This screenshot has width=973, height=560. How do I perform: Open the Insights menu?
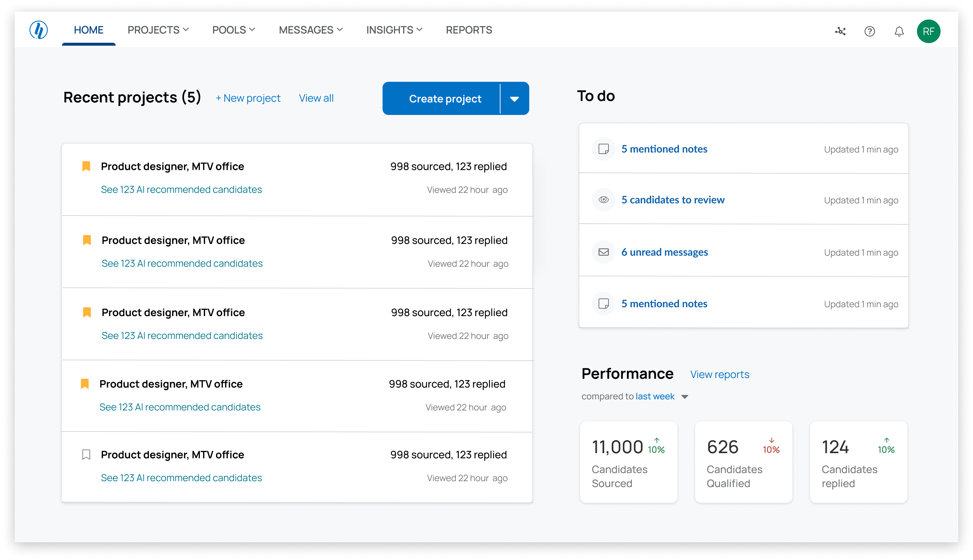(x=394, y=30)
